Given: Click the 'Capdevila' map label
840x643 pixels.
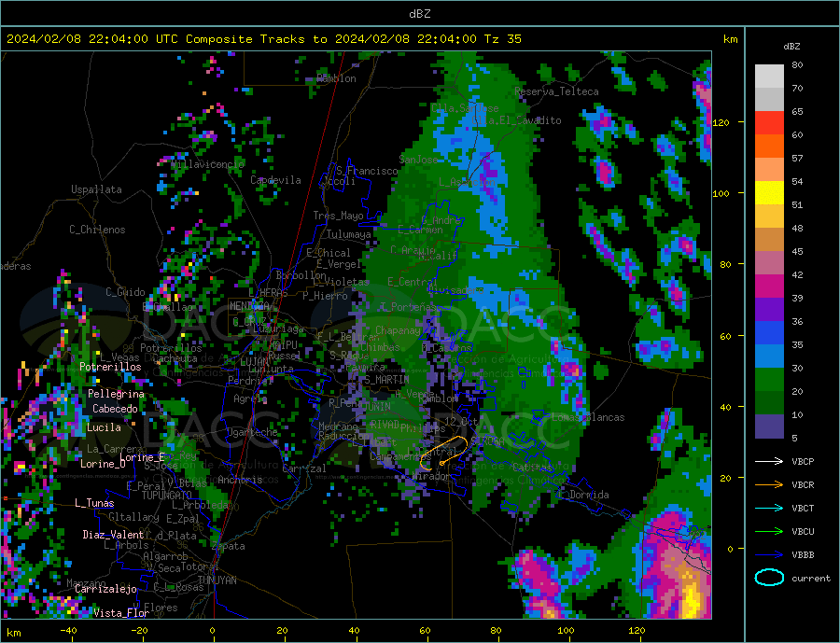Looking at the screenshot, I should point(275,180).
